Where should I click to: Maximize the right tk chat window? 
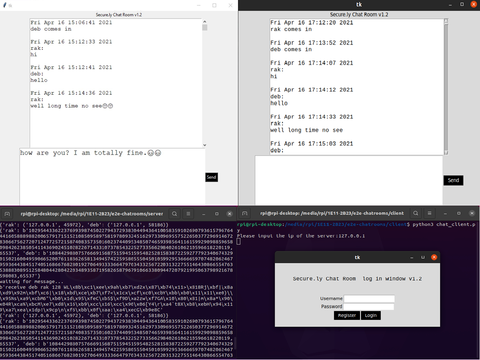[x=462, y=4]
